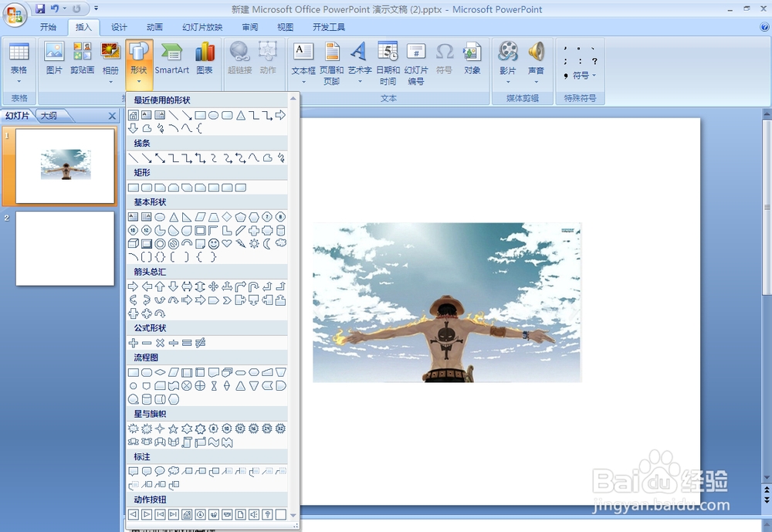Select the picture on the slide

447,303
